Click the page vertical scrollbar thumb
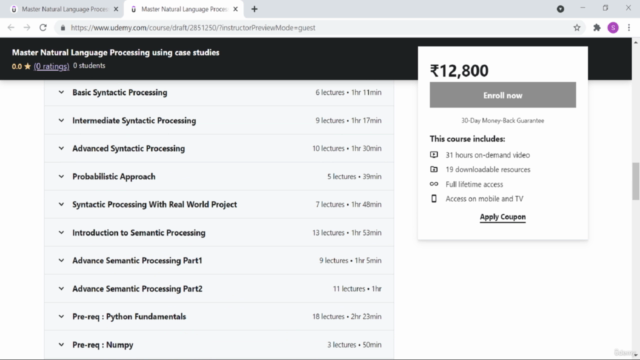Image resolution: width=640 pixels, height=360 pixels. pyautogui.click(x=636, y=181)
